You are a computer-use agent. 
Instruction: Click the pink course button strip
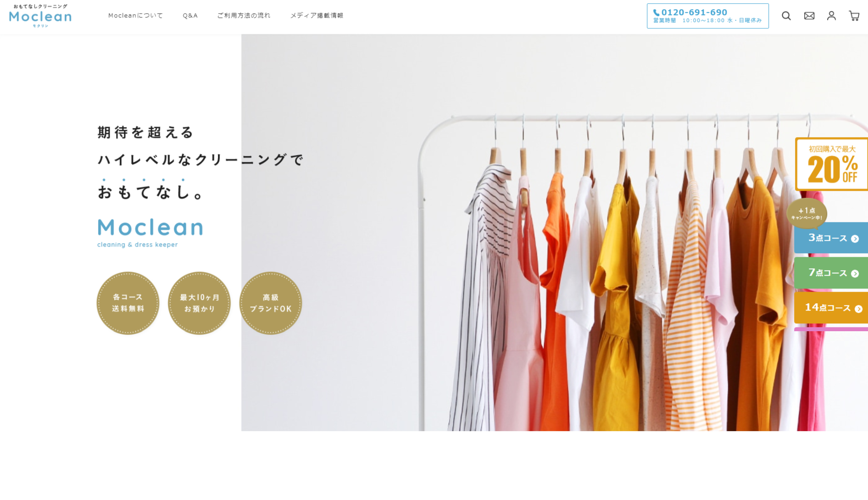click(x=831, y=329)
